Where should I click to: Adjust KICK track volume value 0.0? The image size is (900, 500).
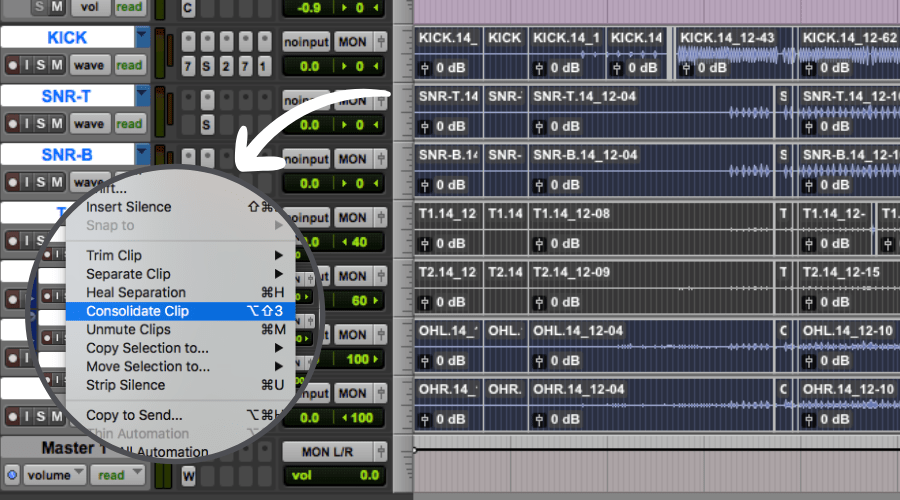pos(309,67)
